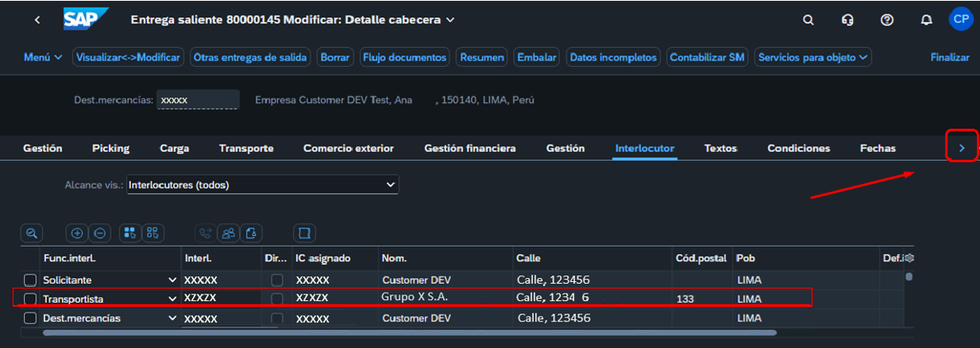Tick the Dest.mercancías row selection checkbox

click(x=31, y=318)
